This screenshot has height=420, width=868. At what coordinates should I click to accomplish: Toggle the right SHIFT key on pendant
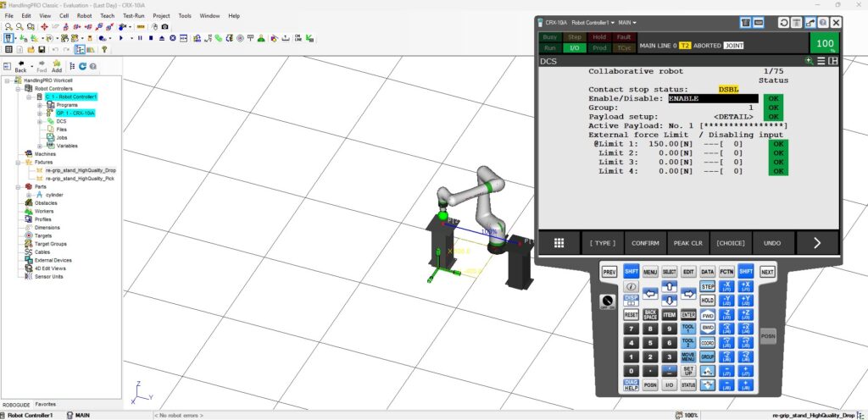[746, 271]
